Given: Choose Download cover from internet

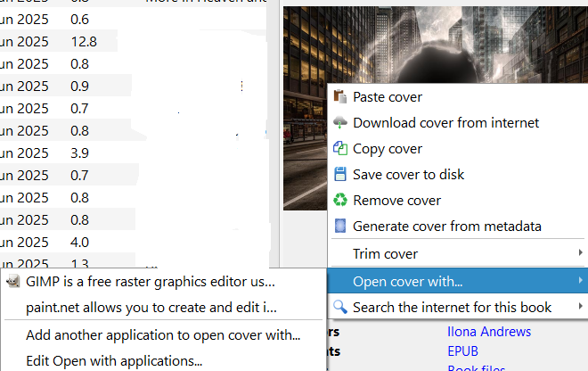Looking at the screenshot, I should tap(445, 123).
